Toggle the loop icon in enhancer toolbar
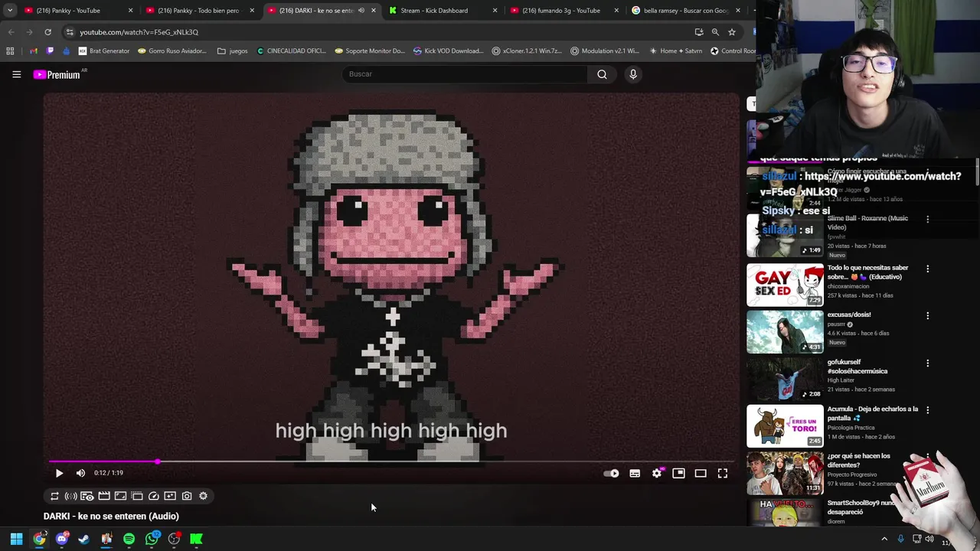The image size is (980, 551). tap(54, 496)
